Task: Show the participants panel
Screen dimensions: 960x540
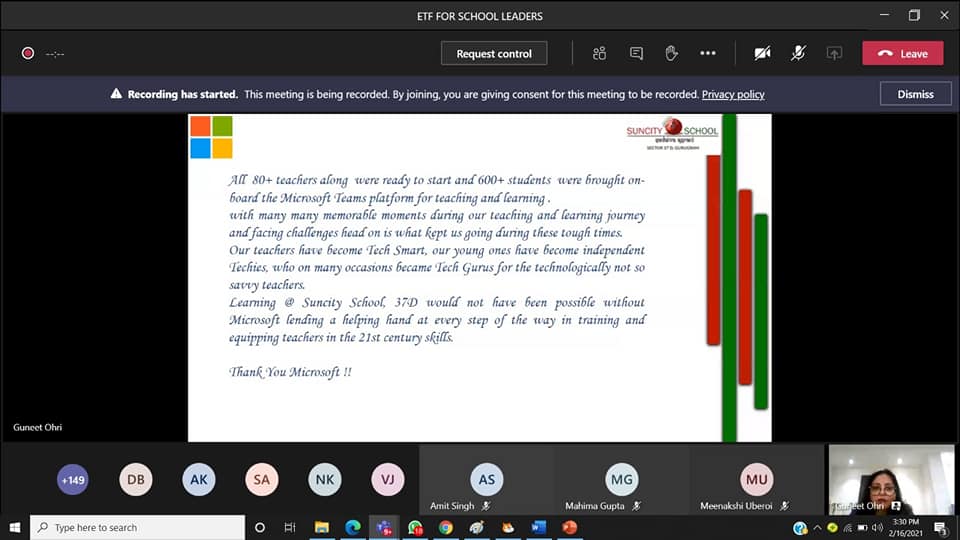Action: coord(599,53)
